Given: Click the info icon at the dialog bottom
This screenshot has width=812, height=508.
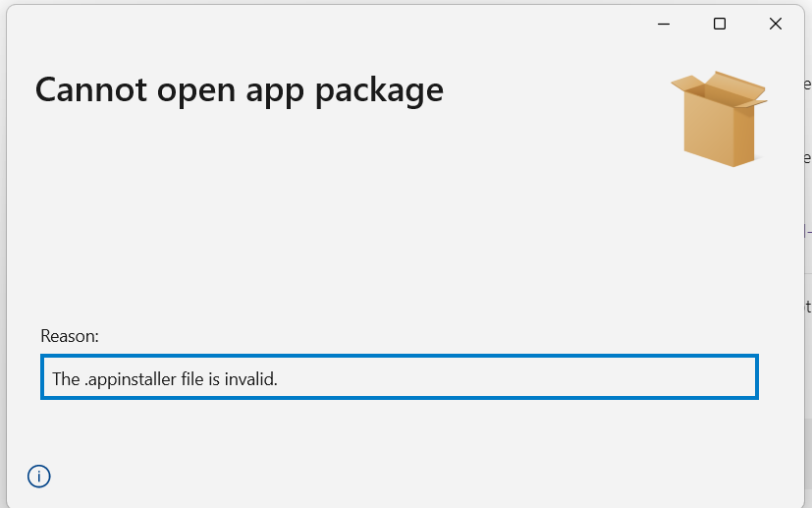Looking at the screenshot, I should click(39, 476).
